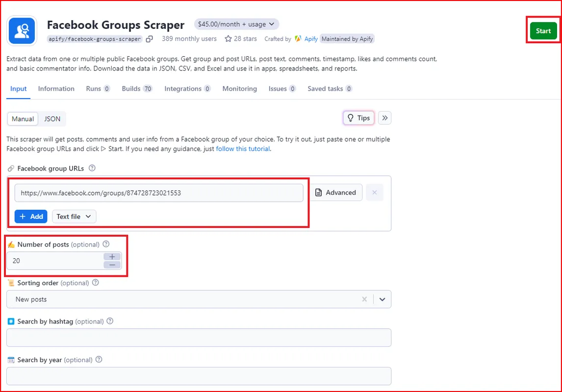Open the Information tab
The width and height of the screenshot is (562, 392).
56,89
